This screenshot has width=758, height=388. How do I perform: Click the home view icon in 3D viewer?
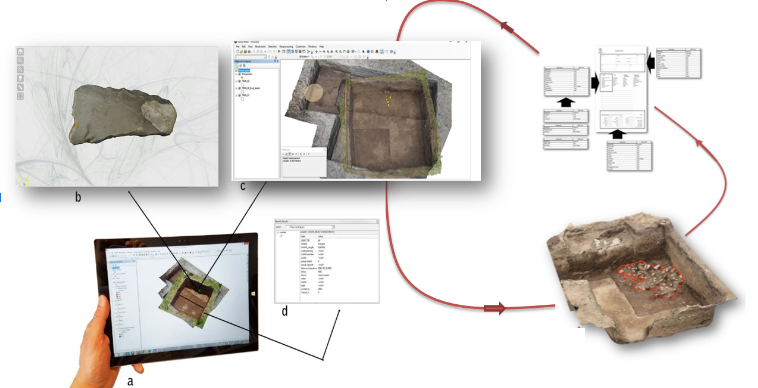click(x=20, y=52)
